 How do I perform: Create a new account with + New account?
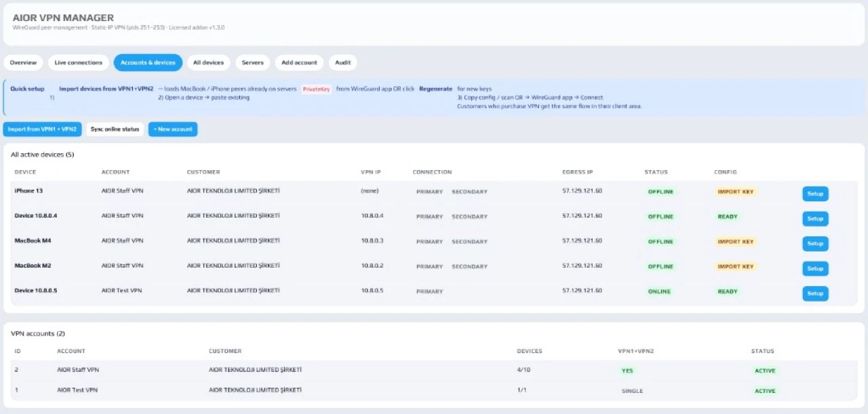(173, 129)
